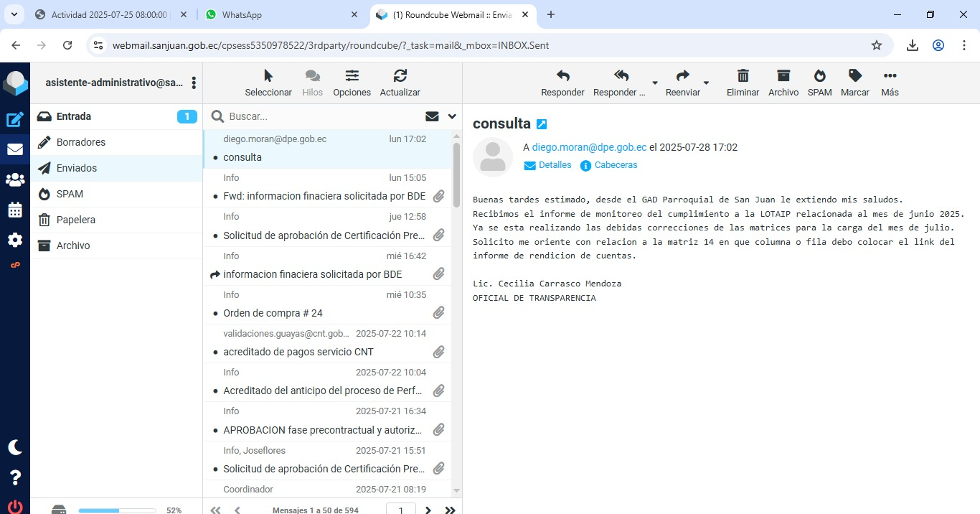Open the contacts icon in sidebar
The height and width of the screenshot is (514, 980).
coord(14,180)
